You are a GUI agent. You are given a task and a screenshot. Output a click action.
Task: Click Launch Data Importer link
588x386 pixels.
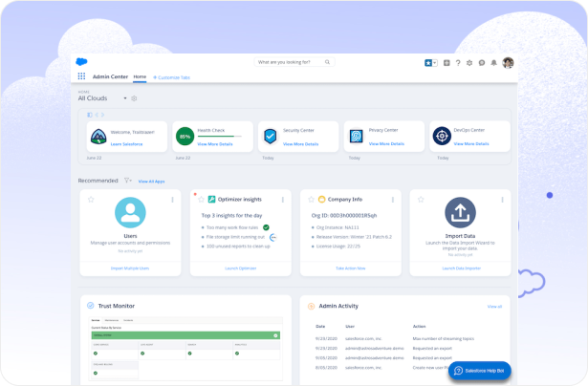click(461, 268)
